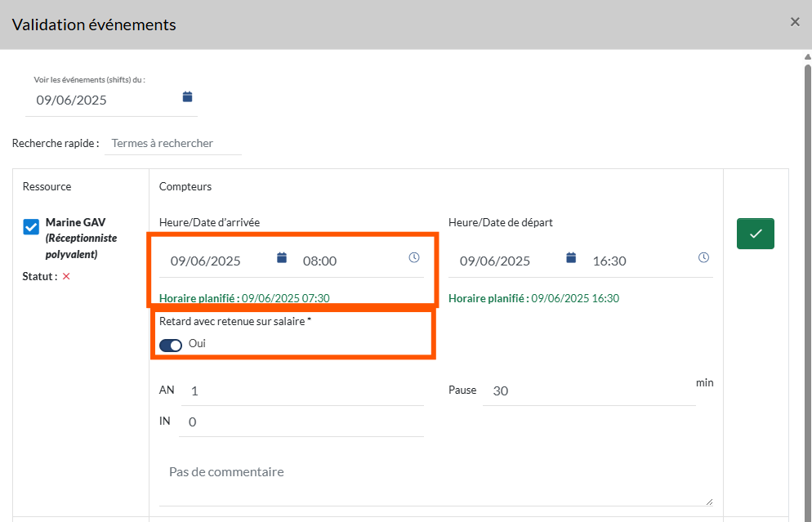Click red X status icon
Image resolution: width=812 pixels, height=522 pixels.
click(x=66, y=277)
